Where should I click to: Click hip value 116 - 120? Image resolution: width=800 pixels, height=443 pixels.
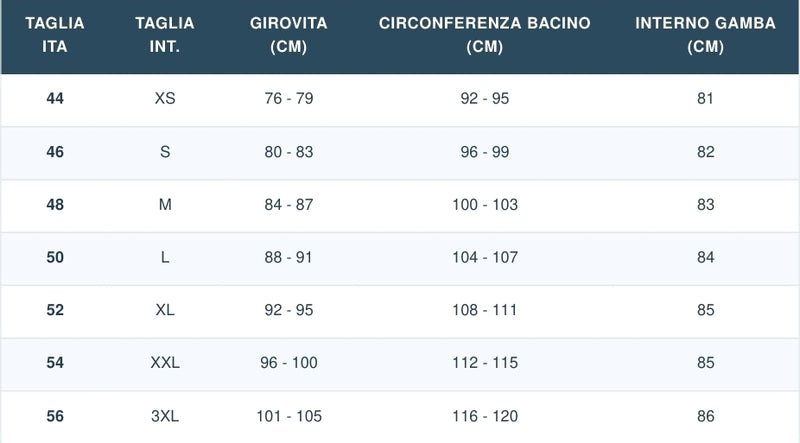pos(485,416)
